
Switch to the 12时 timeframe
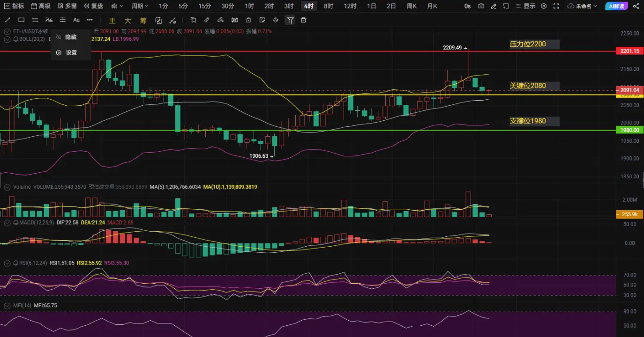point(350,6)
